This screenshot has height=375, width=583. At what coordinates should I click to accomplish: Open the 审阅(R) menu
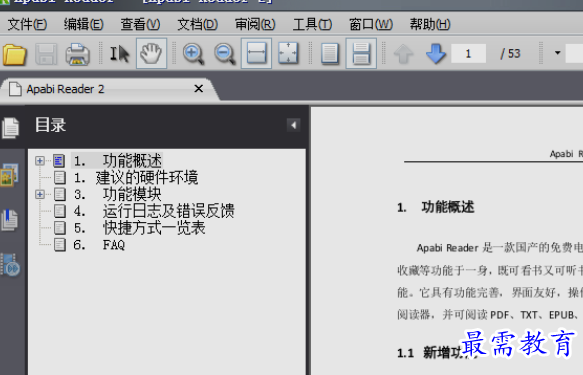click(255, 25)
